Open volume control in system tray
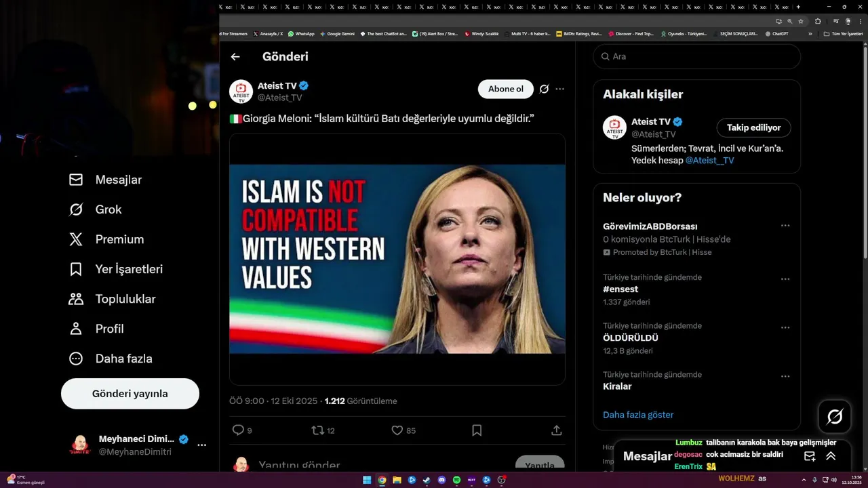 click(x=833, y=480)
